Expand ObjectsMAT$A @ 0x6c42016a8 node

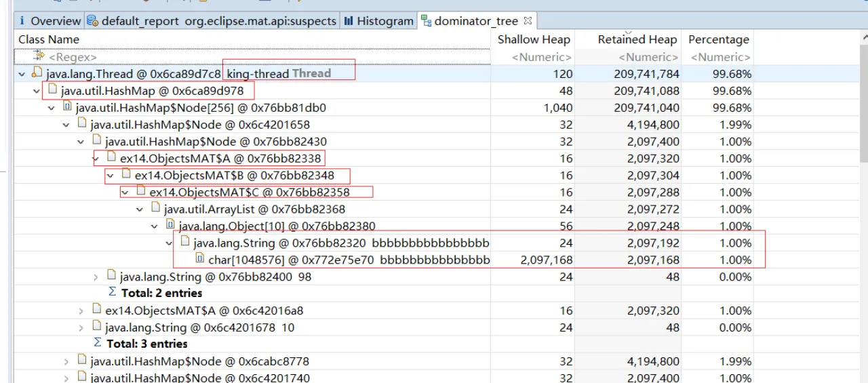pos(81,311)
